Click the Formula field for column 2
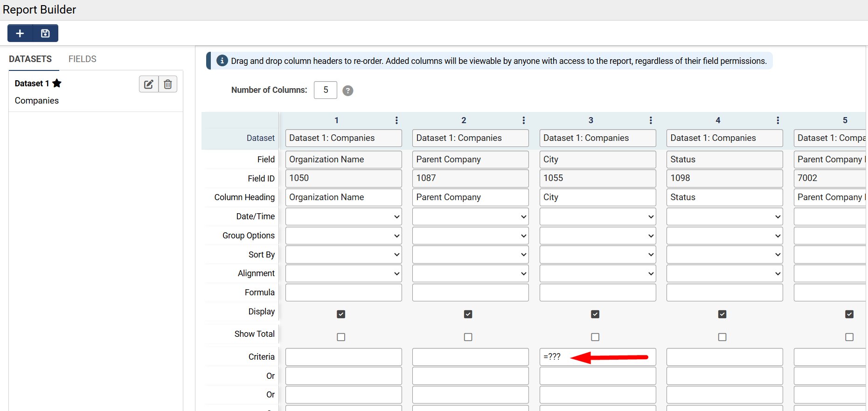 point(471,293)
